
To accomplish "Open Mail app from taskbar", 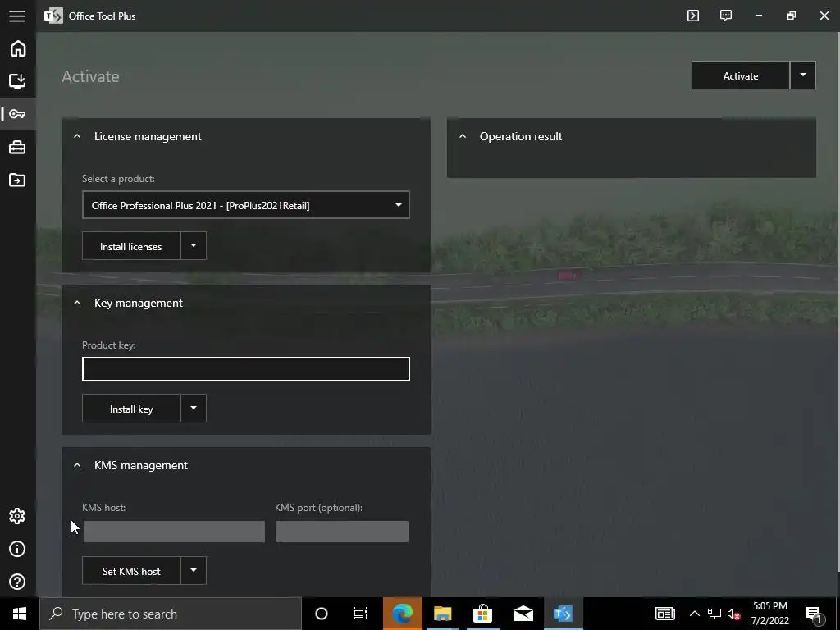I will click(x=523, y=614).
